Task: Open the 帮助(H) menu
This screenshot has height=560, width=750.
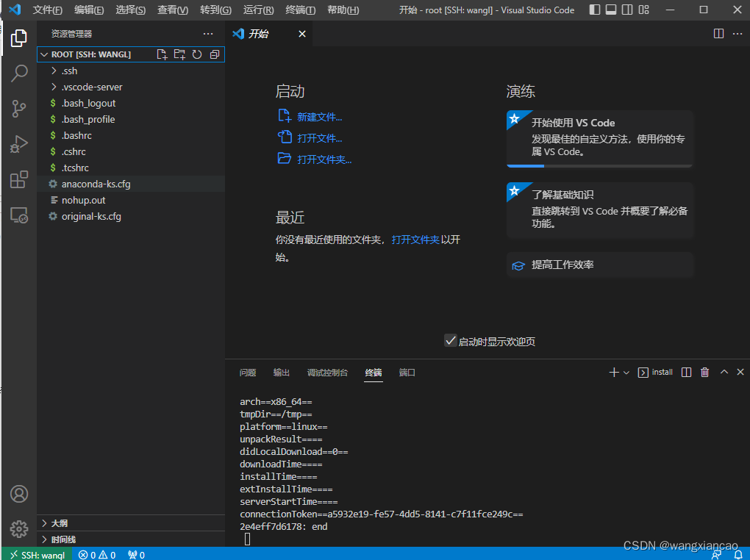Action: [x=343, y=10]
